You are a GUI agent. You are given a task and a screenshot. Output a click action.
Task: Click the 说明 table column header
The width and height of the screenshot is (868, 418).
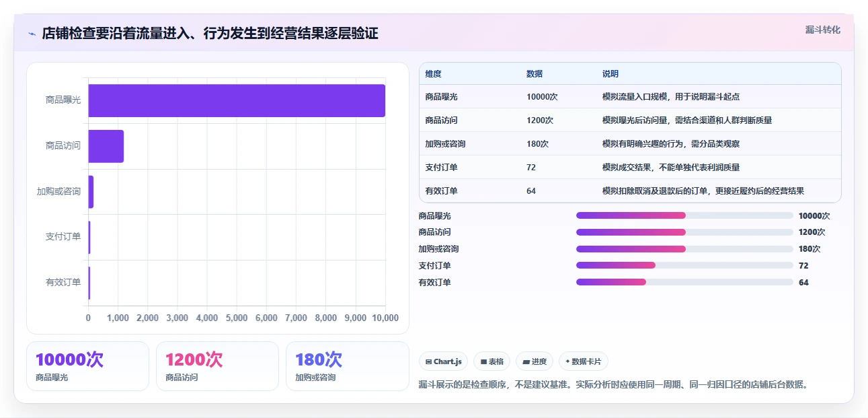coord(610,74)
